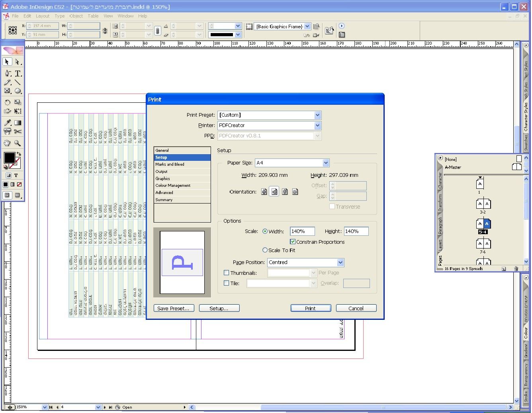This screenshot has height=413, width=532.
Task: Choose the Eyedropper tool
Action: [7, 123]
